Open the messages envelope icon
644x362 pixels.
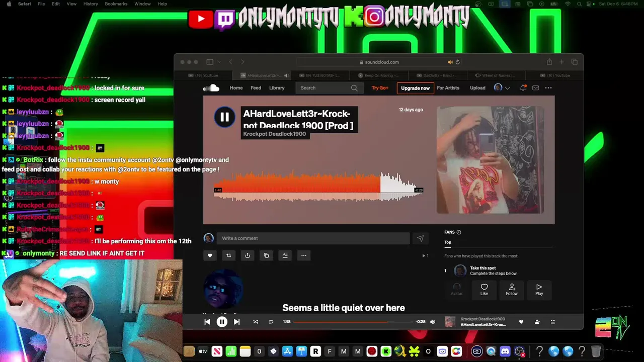pos(535,88)
